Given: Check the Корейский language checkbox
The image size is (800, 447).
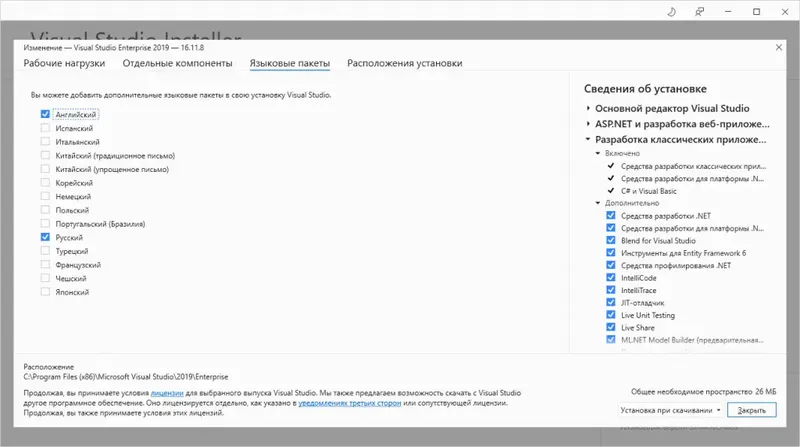Looking at the screenshot, I should (x=45, y=183).
